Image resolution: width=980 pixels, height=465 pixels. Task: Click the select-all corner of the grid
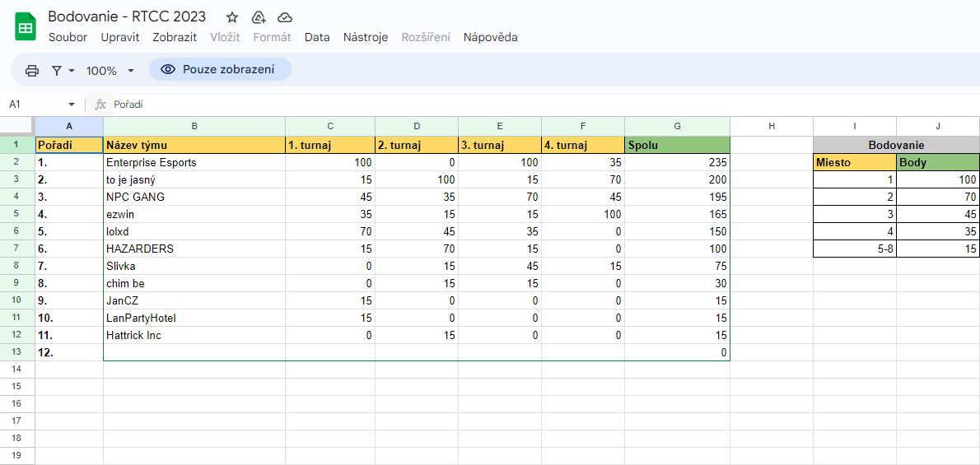pyautogui.click(x=17, y=126)
